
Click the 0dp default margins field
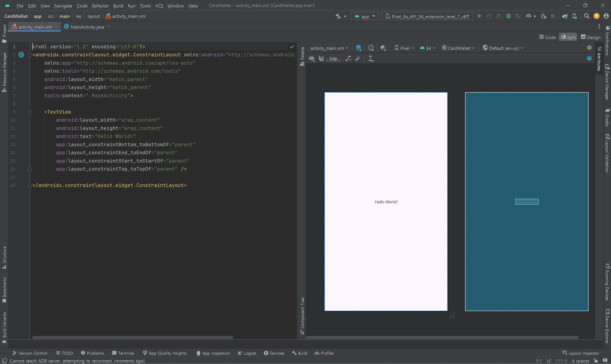point(333,59)
